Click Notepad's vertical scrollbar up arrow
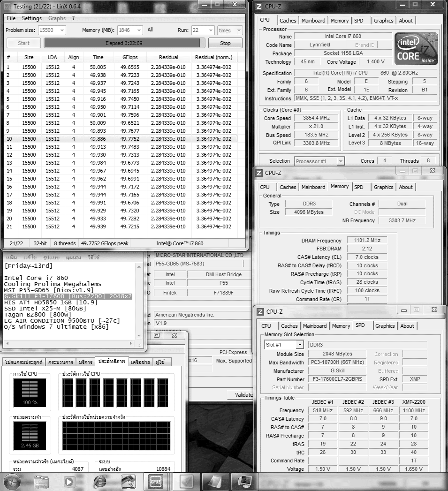This screenshot has height=491, width=448. point(139,266)
